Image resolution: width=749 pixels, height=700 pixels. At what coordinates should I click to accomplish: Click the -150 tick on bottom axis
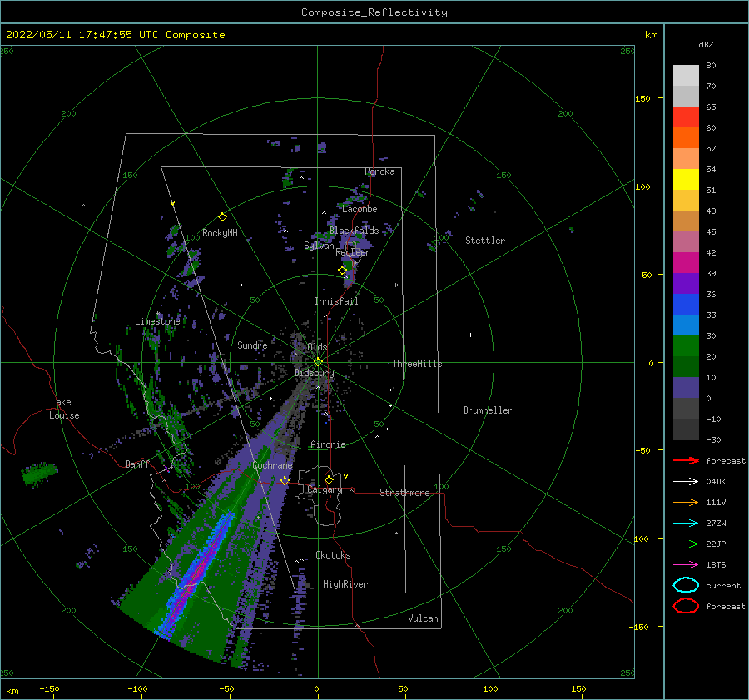pyautogui.click(x=49, y=688)
